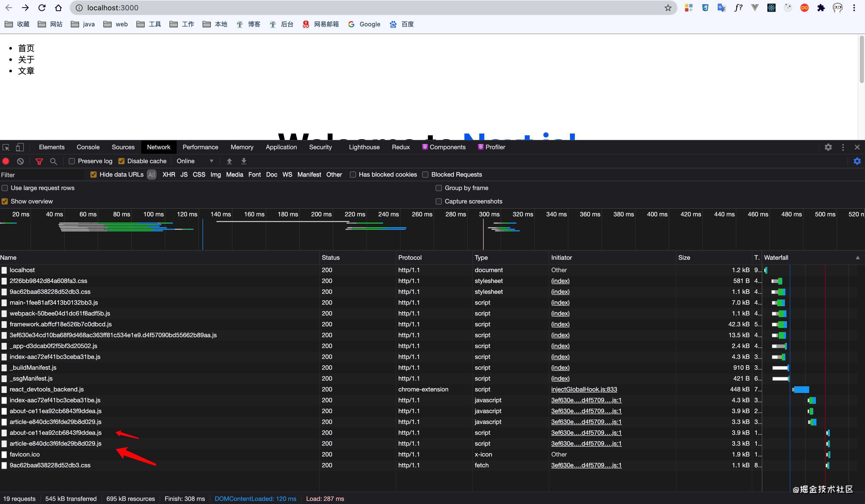Reload the localhost page
The height and width of the screenshot is (504, 865).
pyautogui.click(x=42, y=7)
